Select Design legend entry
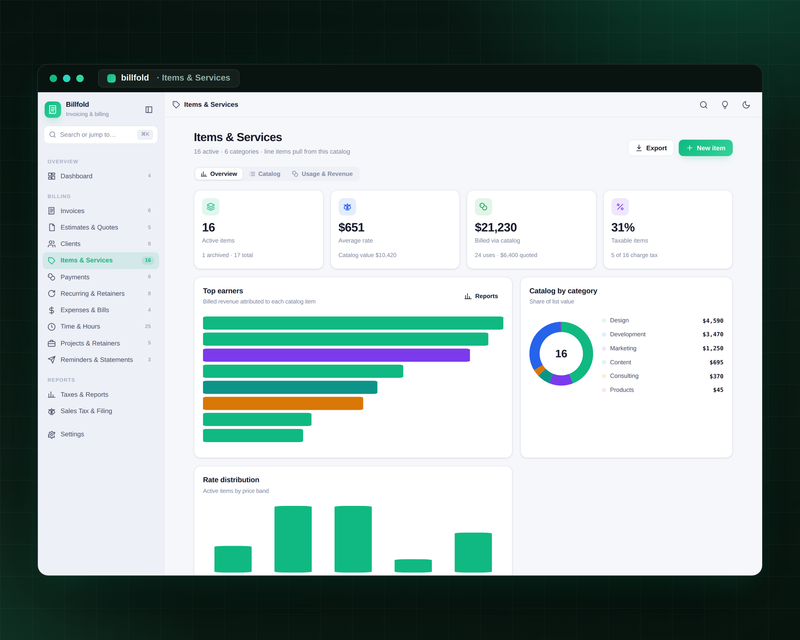800x640 pixels. pos(662,321)
